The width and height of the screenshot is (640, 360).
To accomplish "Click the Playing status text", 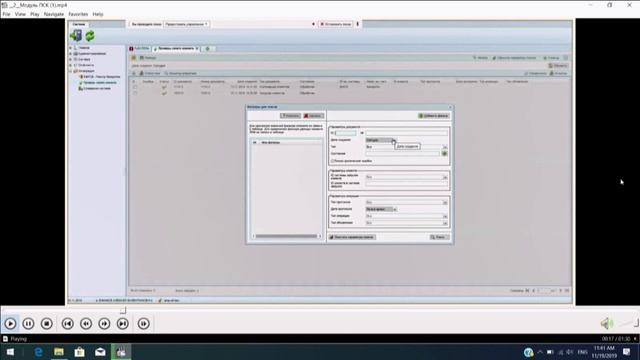I will (18, 339).
